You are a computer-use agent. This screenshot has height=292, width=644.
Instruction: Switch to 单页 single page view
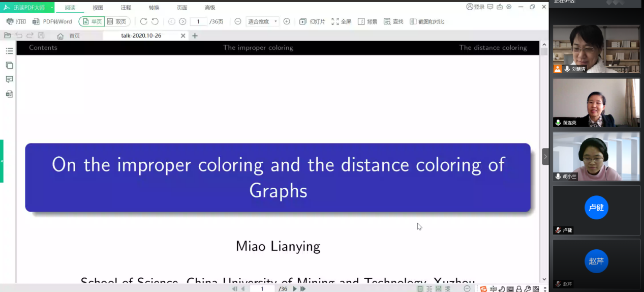click(x=92, y=21)
